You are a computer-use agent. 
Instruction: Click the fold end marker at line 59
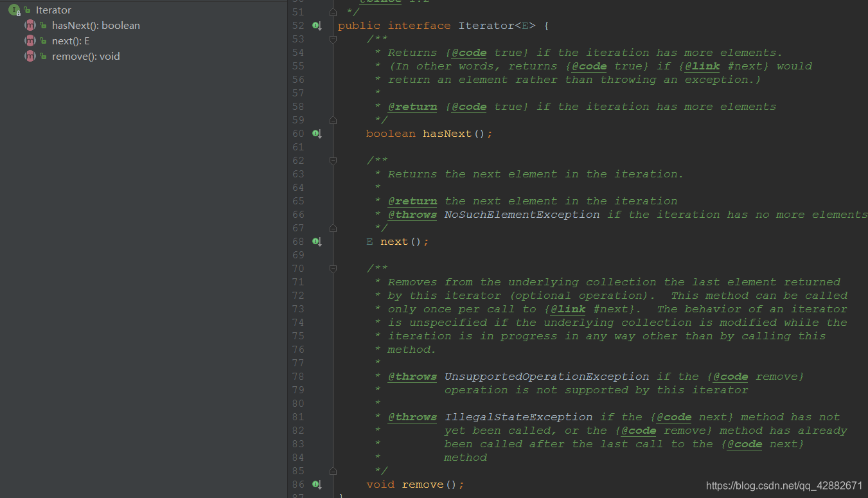click(x=333, y=120)
